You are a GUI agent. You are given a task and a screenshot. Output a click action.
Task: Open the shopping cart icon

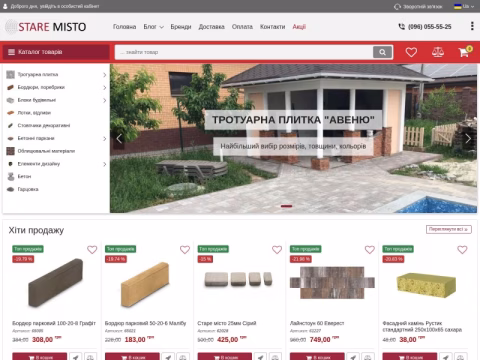coord(464,52)
